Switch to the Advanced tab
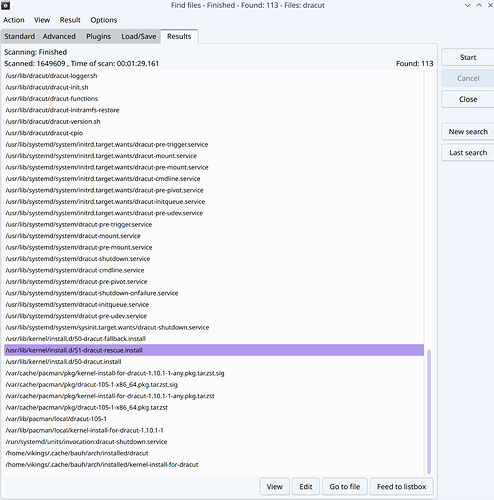Image resolution: width=494 pixels, height=500 pixels. [59, 36]
